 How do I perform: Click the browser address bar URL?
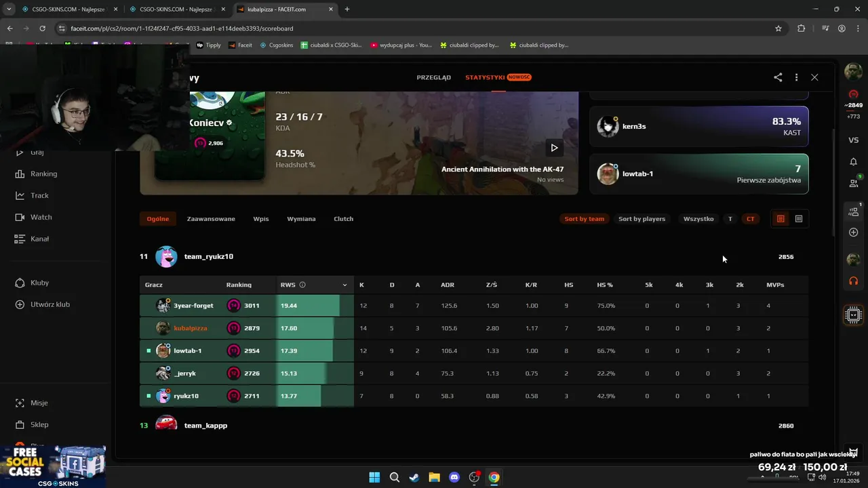(x=182, y=28)
